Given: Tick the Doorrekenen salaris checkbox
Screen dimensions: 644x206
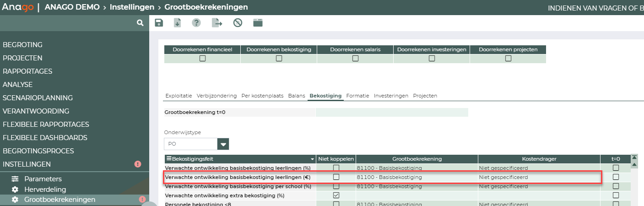Looking at the screenshot, I should pyautogui.click(x=355, y=58).
